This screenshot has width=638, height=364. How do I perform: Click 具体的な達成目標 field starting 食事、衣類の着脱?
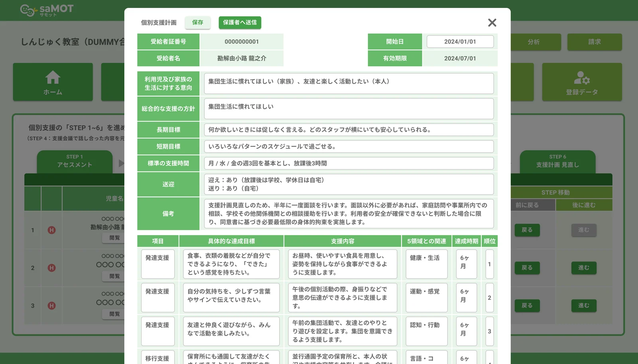pos(231,264)
